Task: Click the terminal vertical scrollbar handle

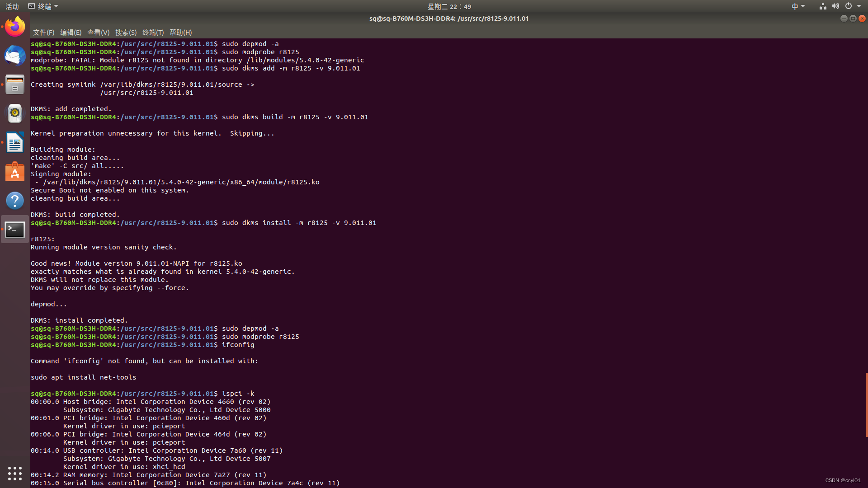Action: pos(866,404)
